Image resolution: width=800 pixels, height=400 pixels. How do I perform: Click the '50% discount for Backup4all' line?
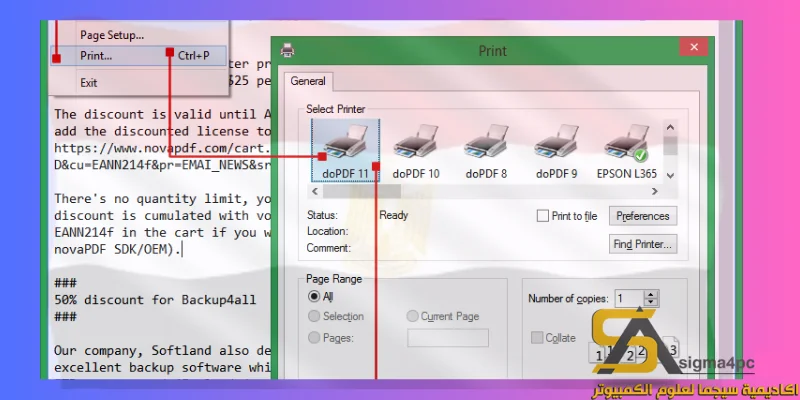click(x=155, y=299)
